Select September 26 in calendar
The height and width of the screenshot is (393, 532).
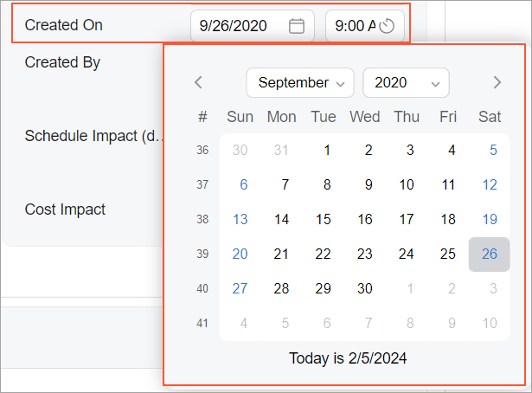coord(490,254)
